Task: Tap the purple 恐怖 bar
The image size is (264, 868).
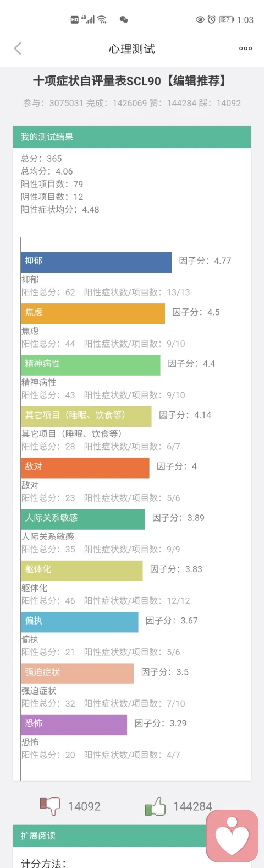Action: pos(74,725)
